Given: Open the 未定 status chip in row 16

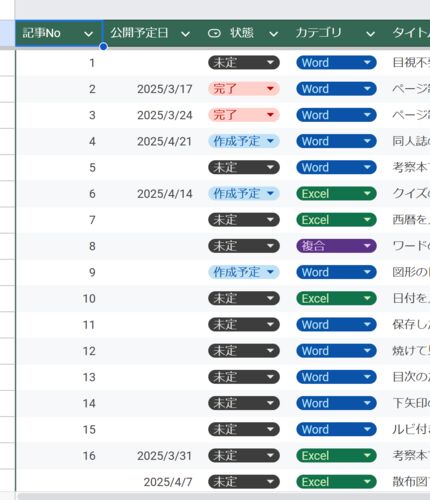Looking at the screenshot, I should [x=244, y=456].
